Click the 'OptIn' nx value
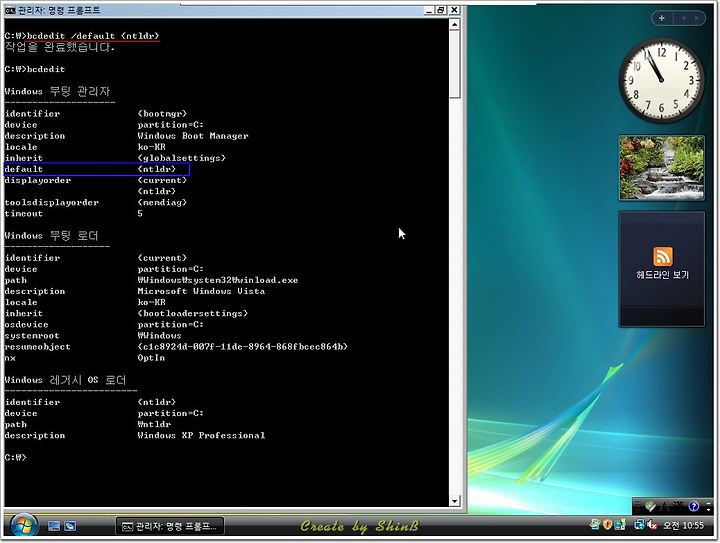 [151, 358]
